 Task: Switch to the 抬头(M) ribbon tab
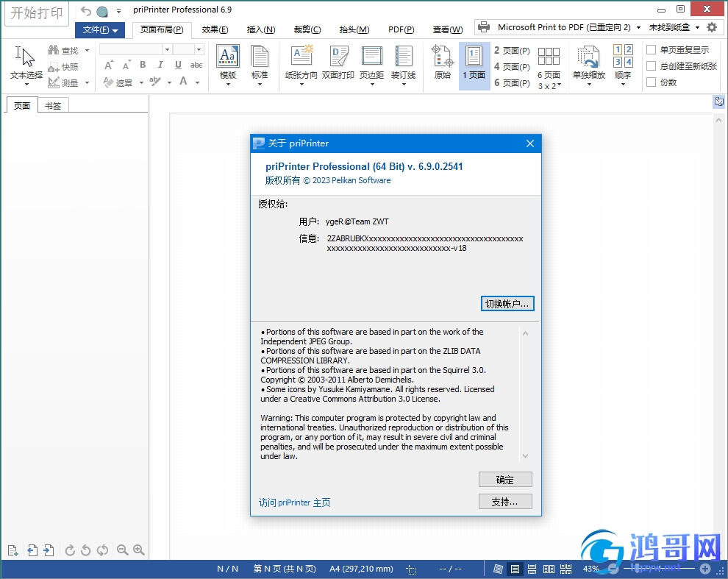point(354,29)
